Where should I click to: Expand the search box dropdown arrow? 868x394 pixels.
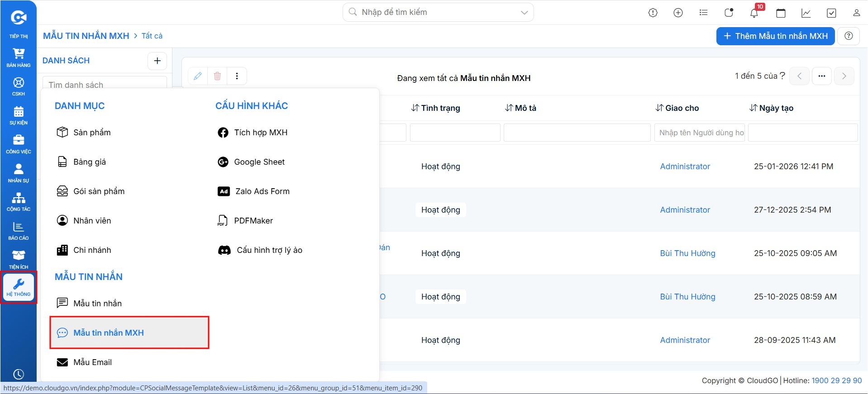point(525,12)
